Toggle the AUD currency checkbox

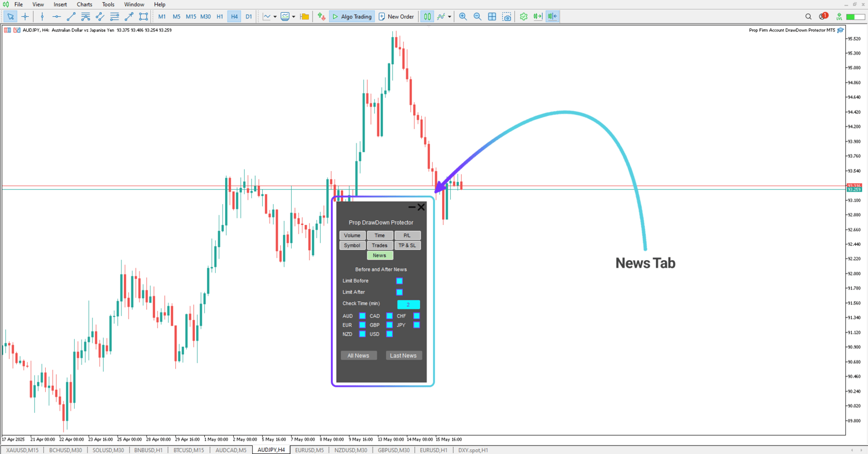[362, 316]
